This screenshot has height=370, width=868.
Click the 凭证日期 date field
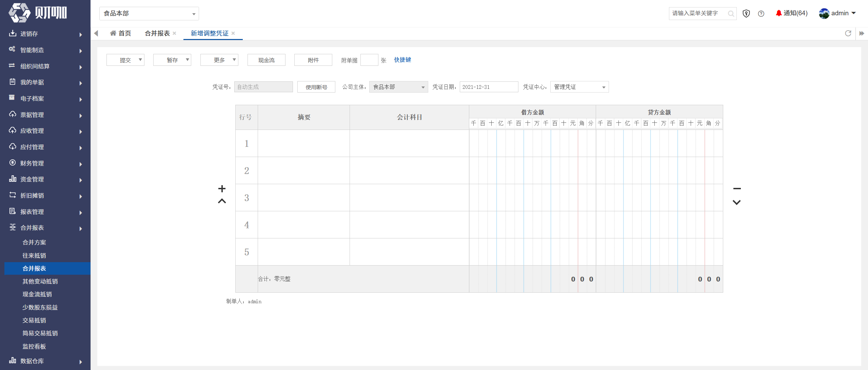[x=489, y=87]
